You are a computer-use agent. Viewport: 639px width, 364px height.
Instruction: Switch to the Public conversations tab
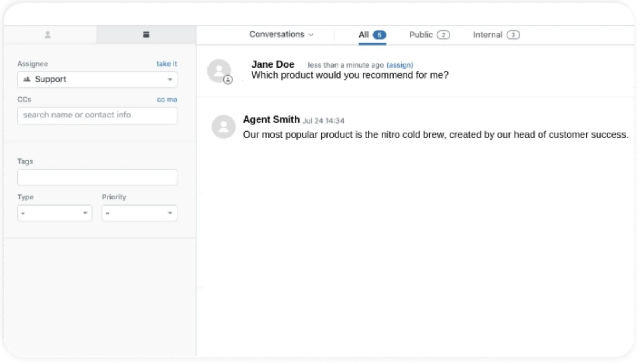tap(421, 35)
